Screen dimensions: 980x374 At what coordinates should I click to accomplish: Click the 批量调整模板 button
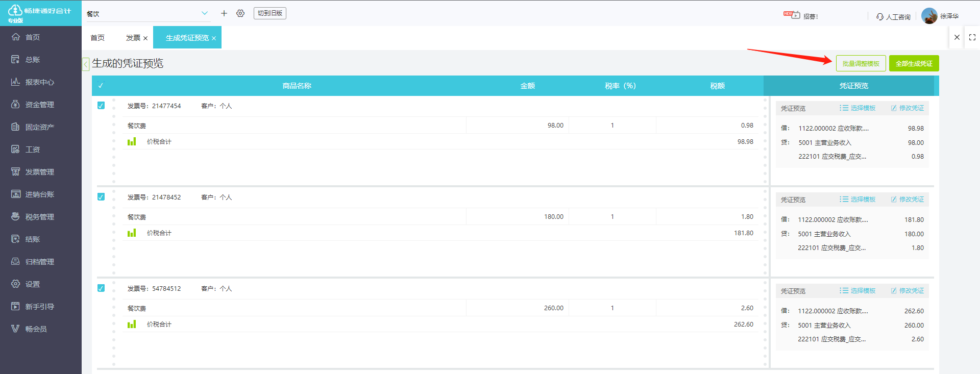click(x=861, y=63)
